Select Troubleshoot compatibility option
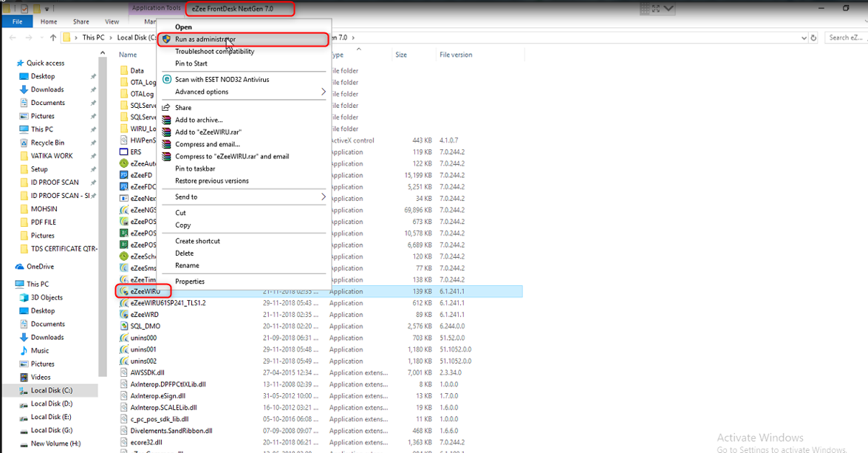 point(244,52)
